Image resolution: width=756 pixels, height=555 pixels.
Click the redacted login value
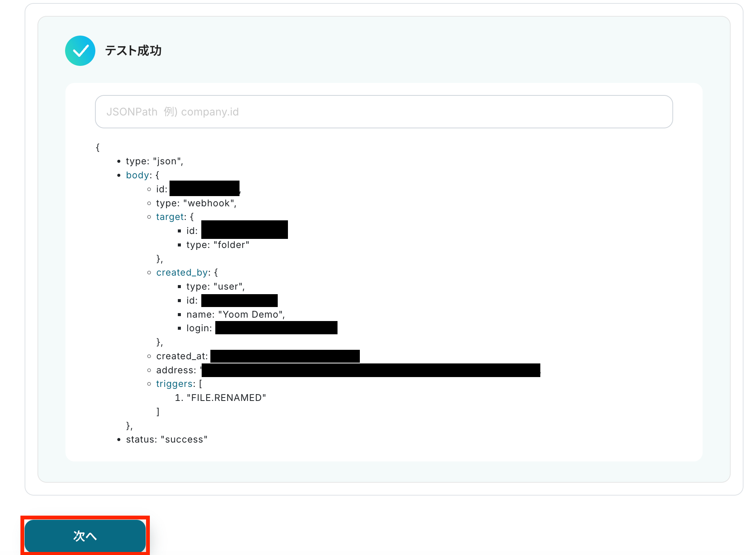[x=276, y=328]
